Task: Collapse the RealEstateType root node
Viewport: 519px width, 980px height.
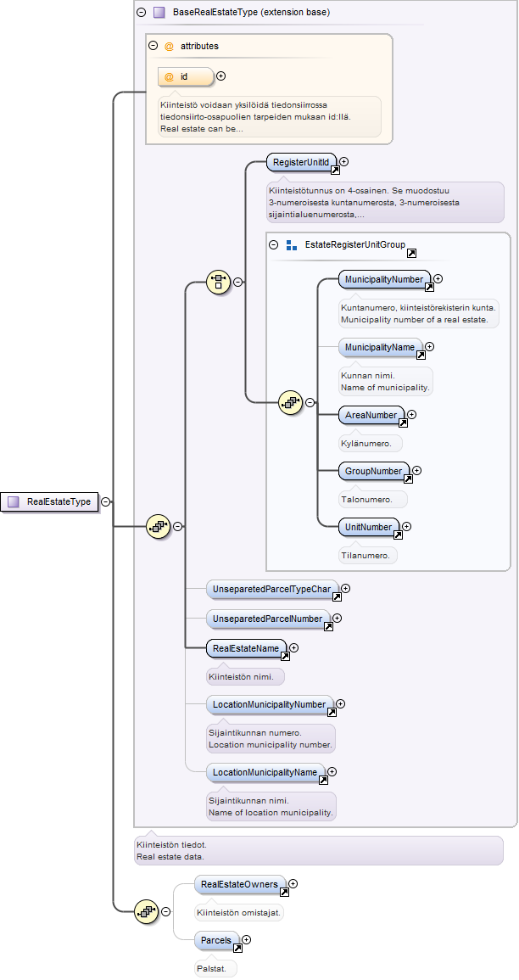Action: pos(105,501)
